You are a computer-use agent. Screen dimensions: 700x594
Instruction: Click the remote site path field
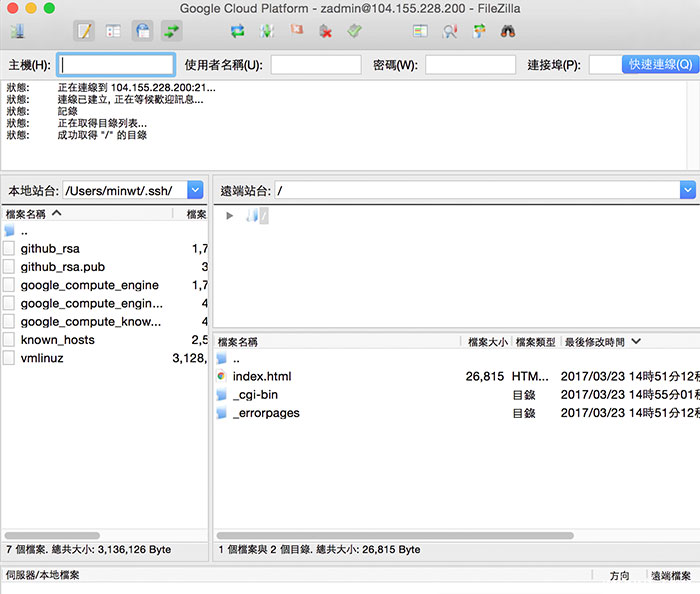click(x=477, y=190)
